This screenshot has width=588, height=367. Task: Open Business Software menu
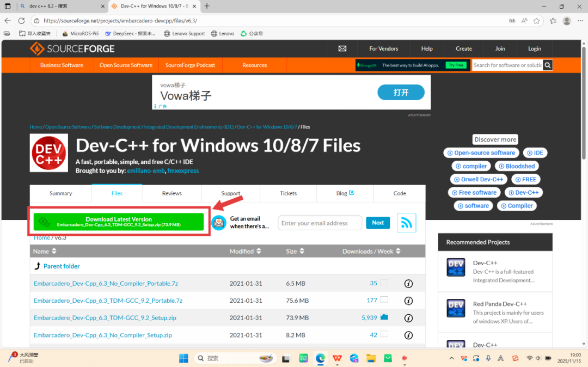point(62,65)
